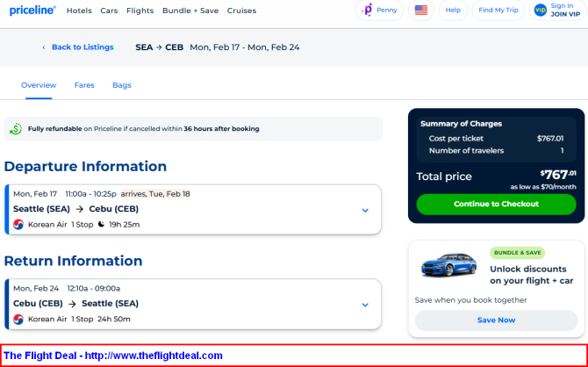Click the green refundable dollar icon

[16, 129]
